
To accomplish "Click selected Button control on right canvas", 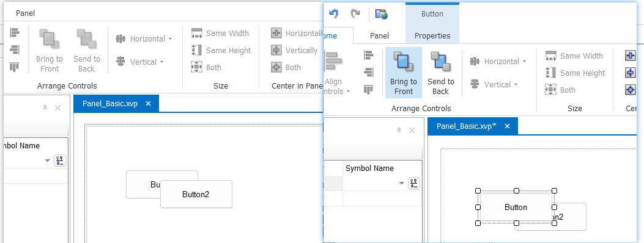I will (516, 208).
